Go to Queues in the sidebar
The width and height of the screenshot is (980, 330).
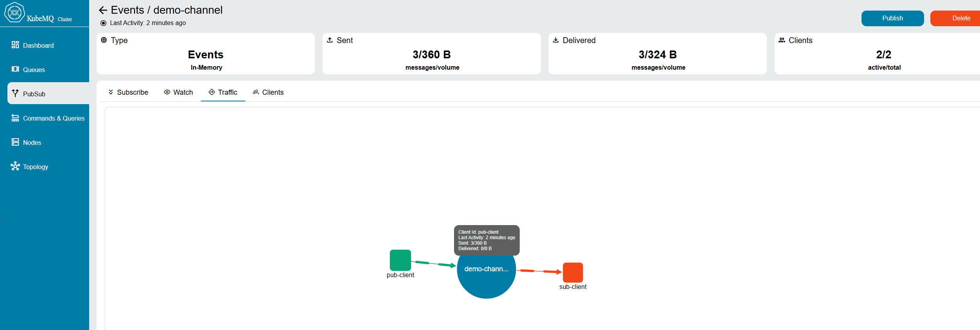(34, 70)
